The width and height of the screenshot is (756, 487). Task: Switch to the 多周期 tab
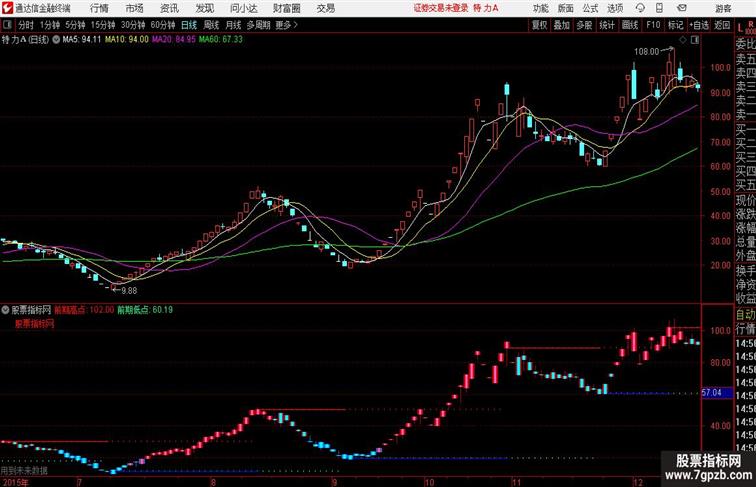(x=258, y=25)
